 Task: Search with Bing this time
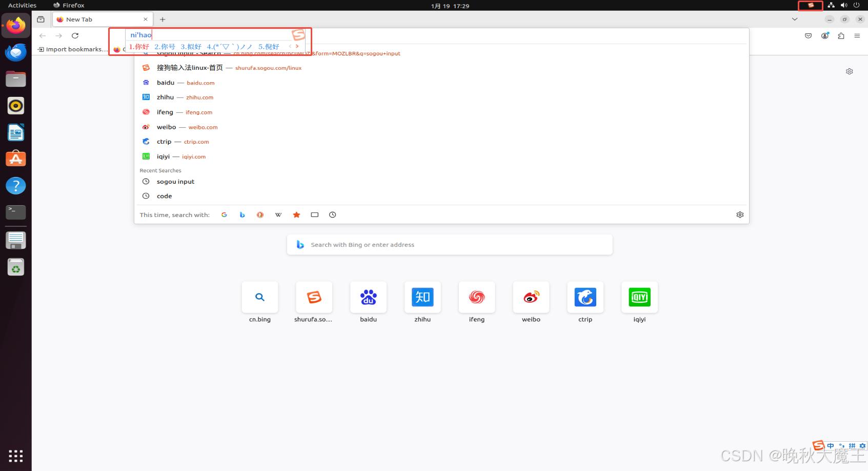242,215
